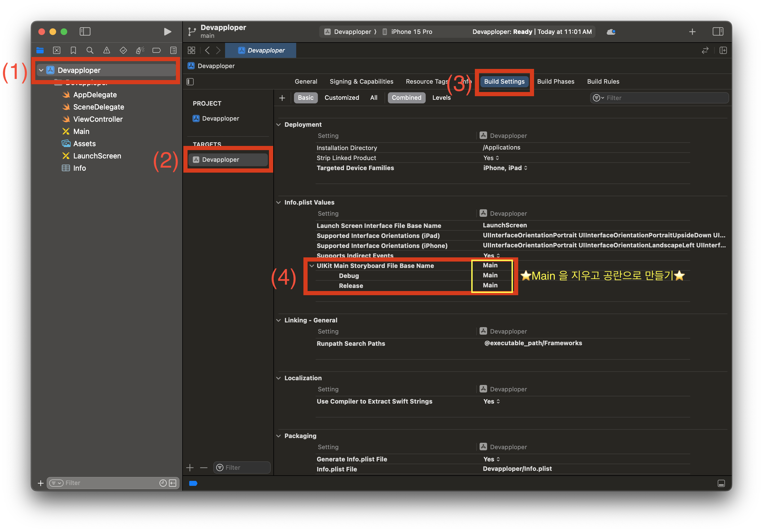Collapse the Info.plist Values section
Image resolution: width=763 pixels, height=532 pixels.
278,202
